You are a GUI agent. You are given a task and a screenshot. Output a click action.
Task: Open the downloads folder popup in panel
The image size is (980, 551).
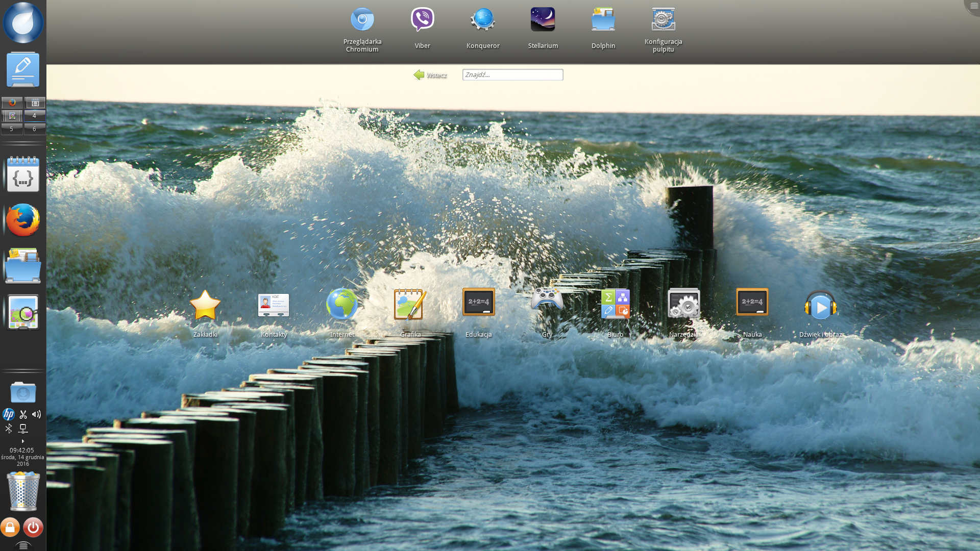23,392
